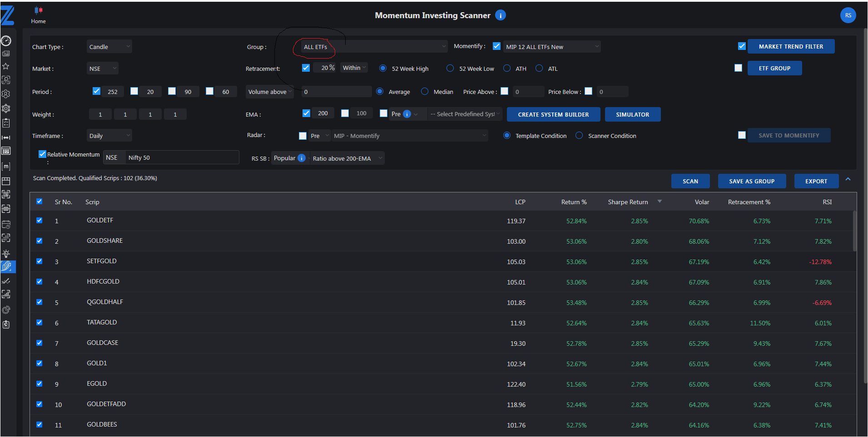This screenshot has width=868, height=437.
Task: Click the Volume above value input field
Action: click(x=336, y=92)
